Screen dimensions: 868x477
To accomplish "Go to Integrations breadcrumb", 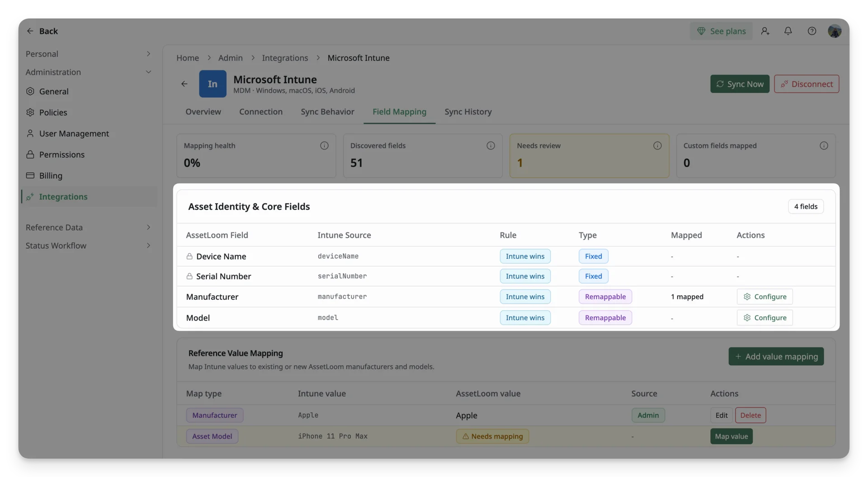I will (x=285, y=58).
